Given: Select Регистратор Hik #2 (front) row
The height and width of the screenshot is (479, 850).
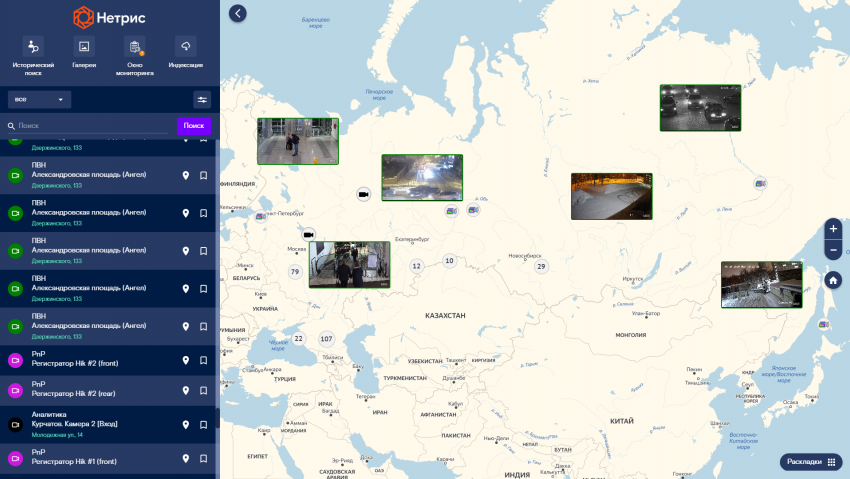Looking at the screenshot, I should [108, 360].
